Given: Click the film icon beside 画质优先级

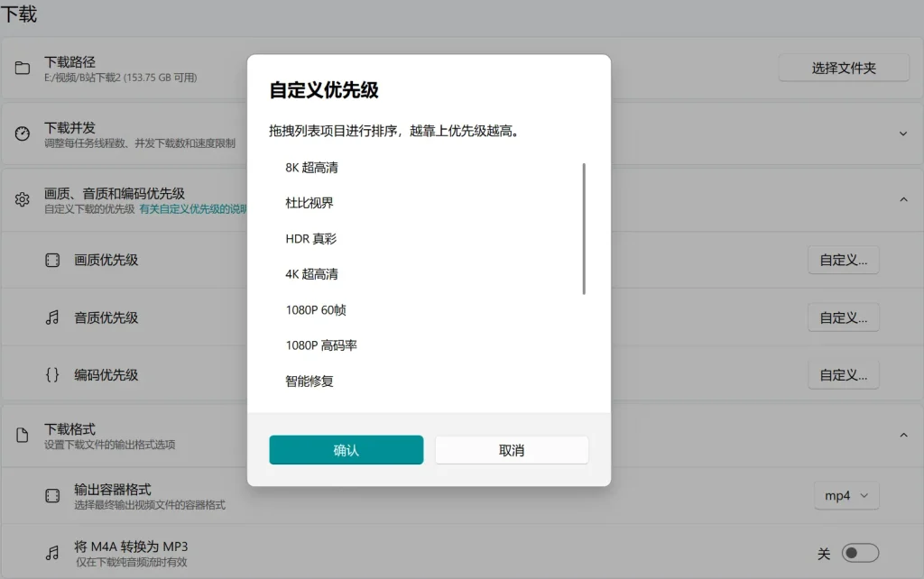Looking at the screenshot, I should (x=52, y=261).
